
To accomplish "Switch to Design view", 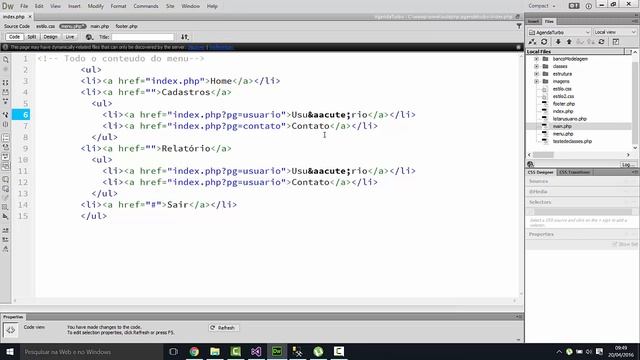I will 50,37.
